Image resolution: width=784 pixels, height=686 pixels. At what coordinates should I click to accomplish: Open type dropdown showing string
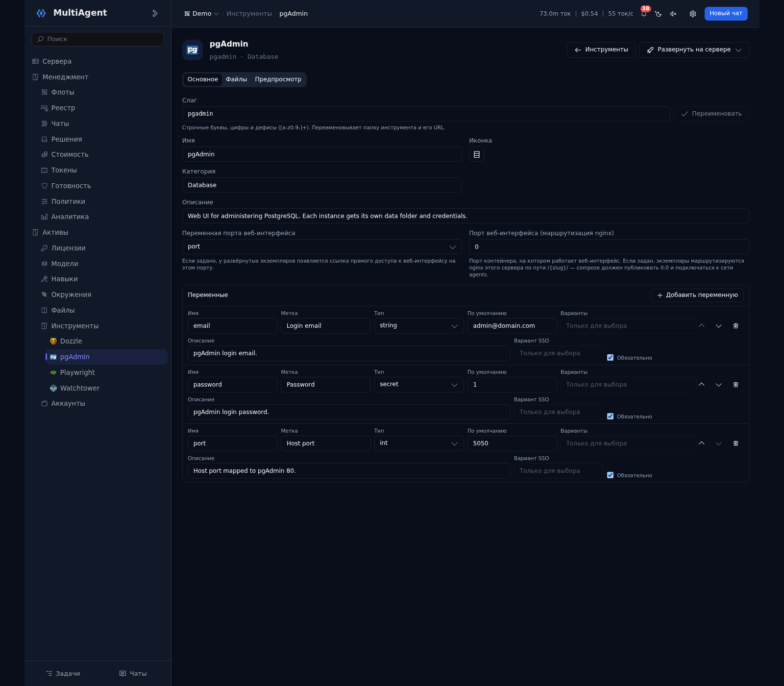419,326
